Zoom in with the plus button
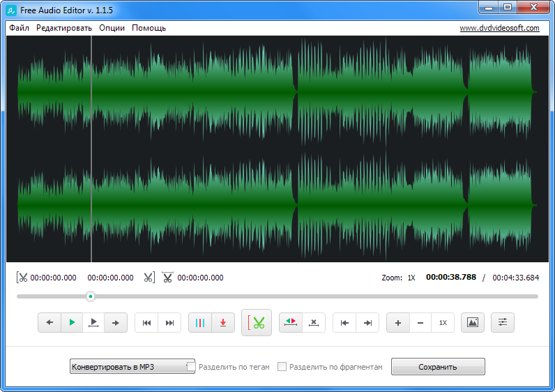Screen dimensions: 555x392 [x=398, y=322]
